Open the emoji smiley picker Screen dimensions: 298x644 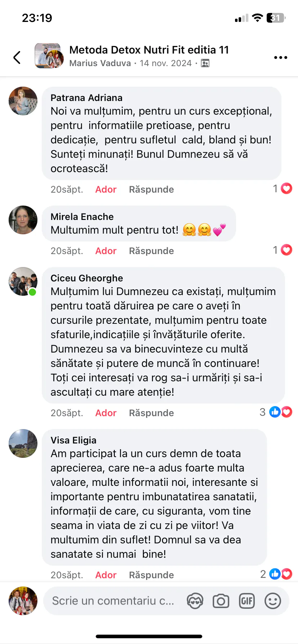(x=273, y=601)
